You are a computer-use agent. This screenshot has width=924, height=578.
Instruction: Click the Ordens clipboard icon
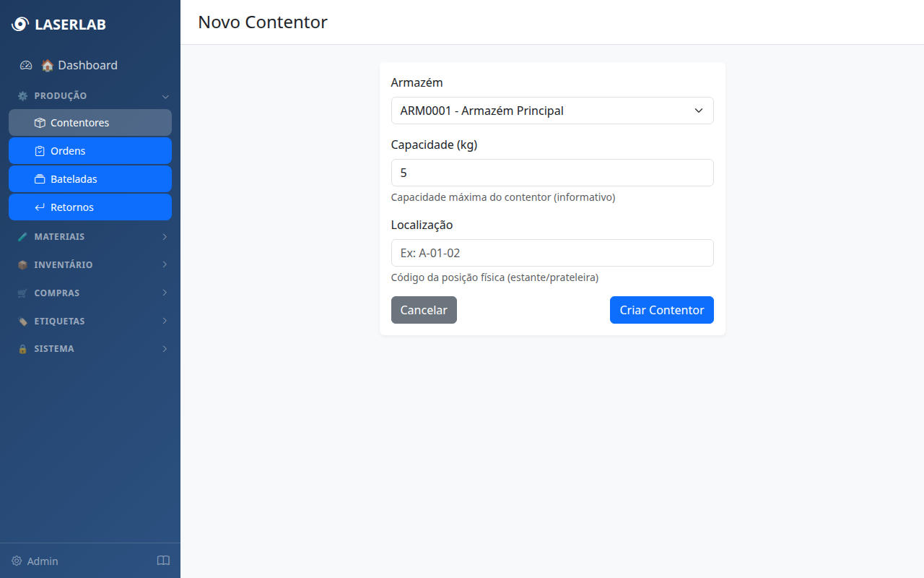[40, 151]
